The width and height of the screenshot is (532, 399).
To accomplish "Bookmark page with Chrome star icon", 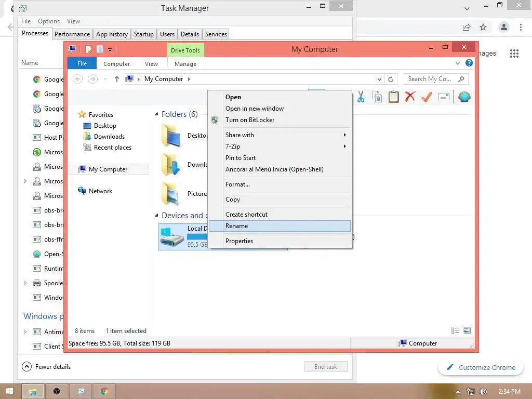I will point(483,27).
